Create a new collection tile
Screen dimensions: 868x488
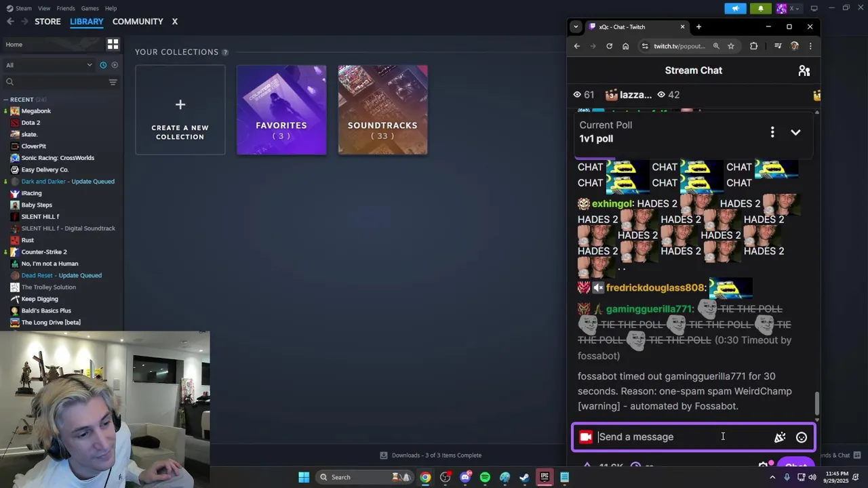coord(180,110)
